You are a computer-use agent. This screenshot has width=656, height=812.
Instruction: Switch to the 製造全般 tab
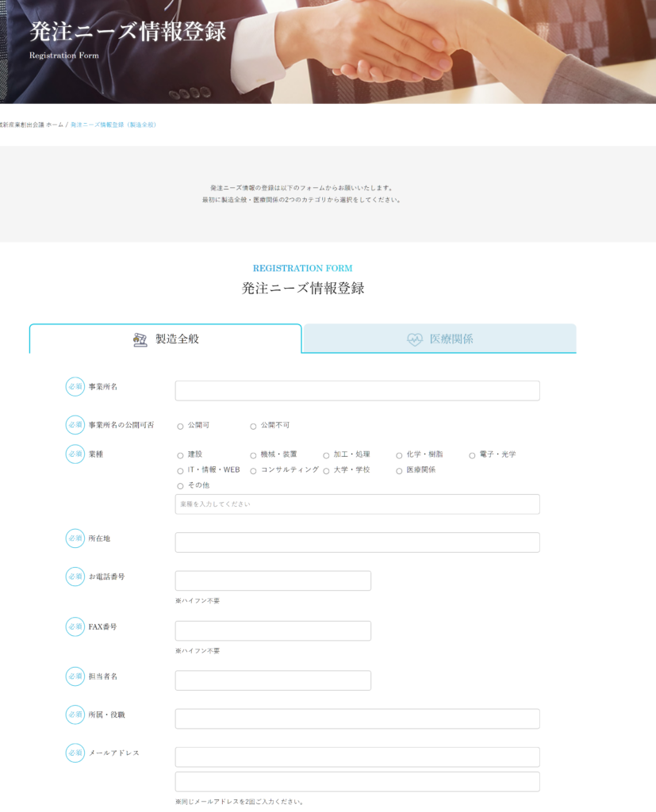(x=165, y=339)
